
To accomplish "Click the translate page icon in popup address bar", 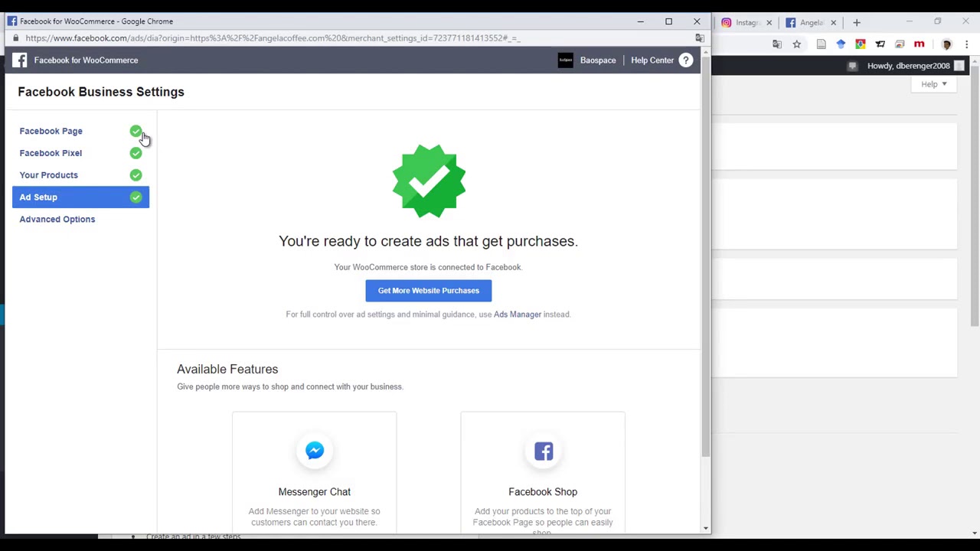I will pyautogui.click(x=699, y=38).
